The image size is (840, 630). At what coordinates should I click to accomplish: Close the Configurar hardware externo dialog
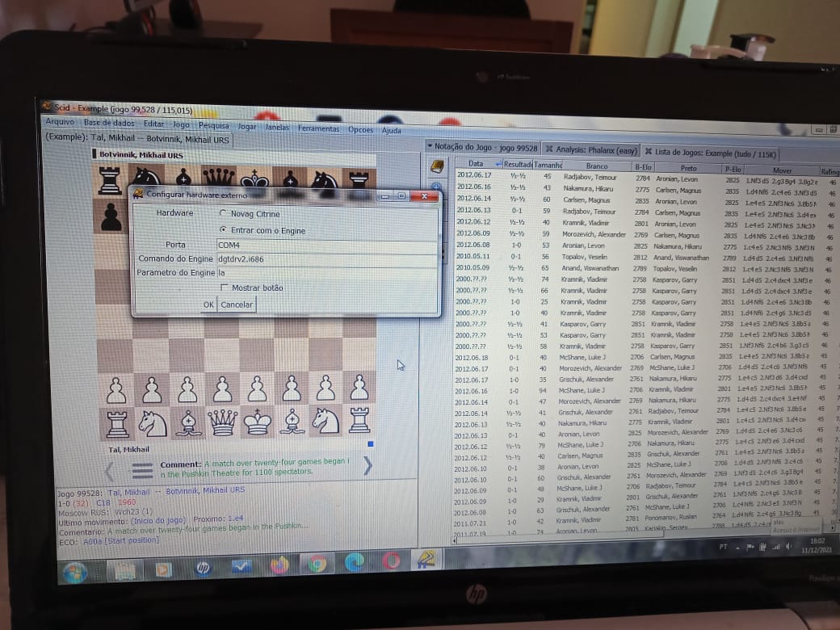(x=424, y=196)
